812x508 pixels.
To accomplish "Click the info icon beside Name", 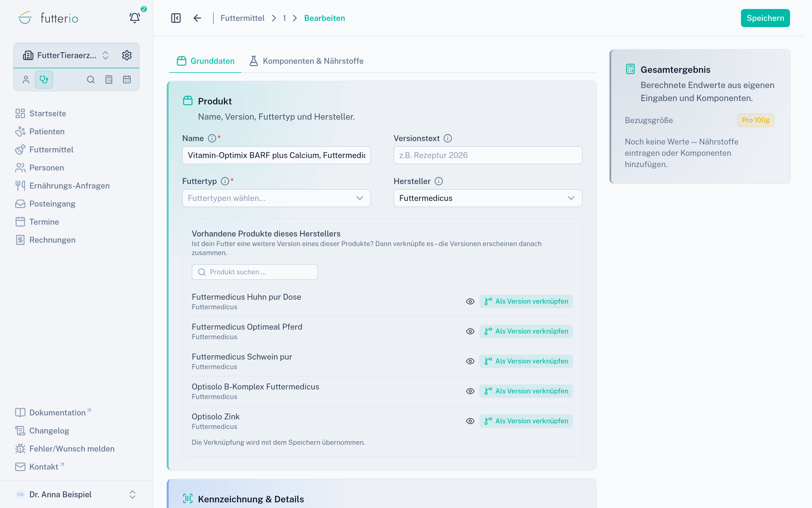I will pos(212,138).
